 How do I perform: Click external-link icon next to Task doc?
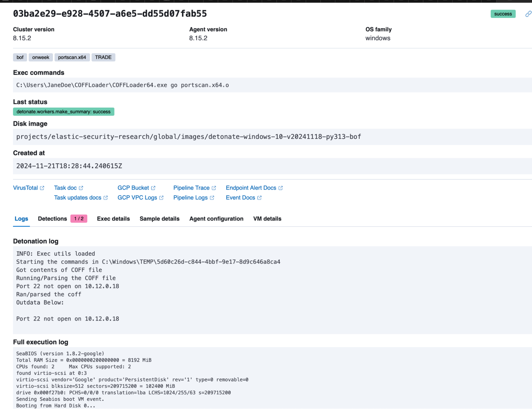tap(81, 188)
